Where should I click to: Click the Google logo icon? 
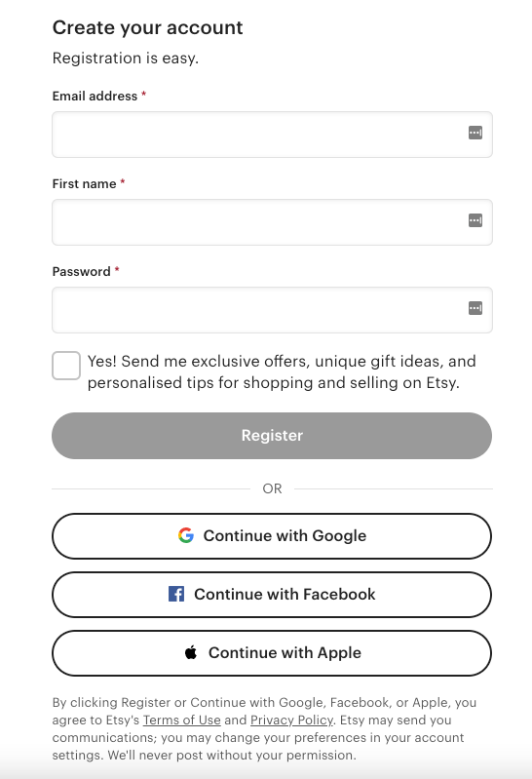(x=186, y=535)
